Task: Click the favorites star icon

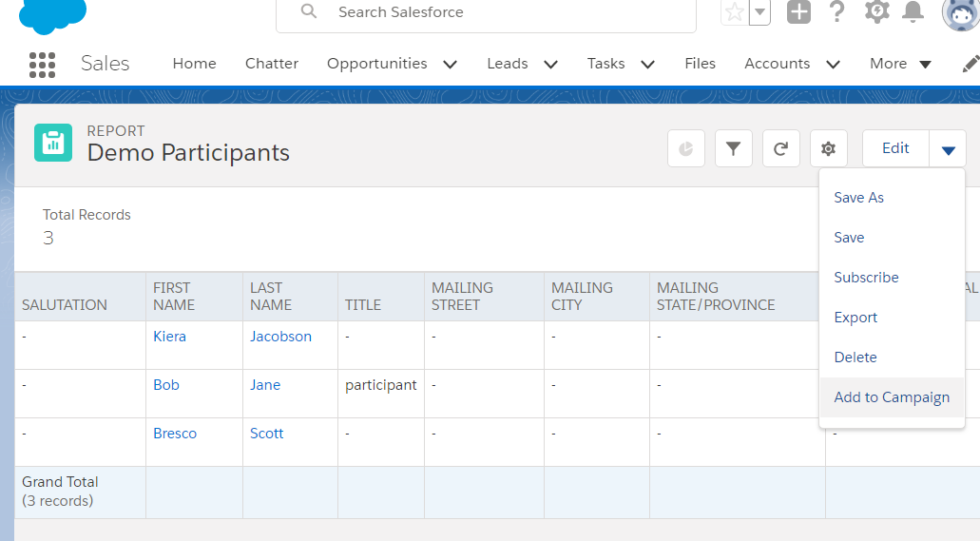Action: tap(735, 11)
